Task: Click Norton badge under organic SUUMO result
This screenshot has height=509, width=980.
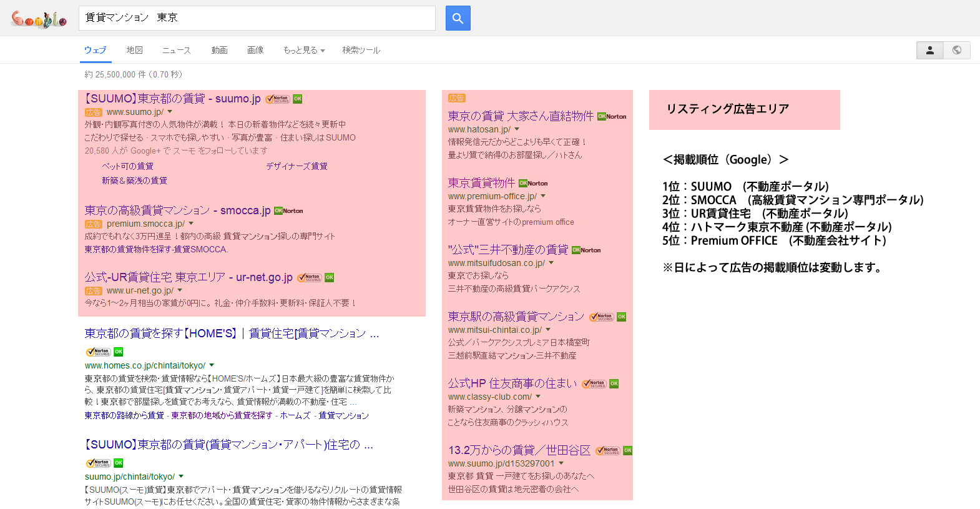Action: pos(99,463)
